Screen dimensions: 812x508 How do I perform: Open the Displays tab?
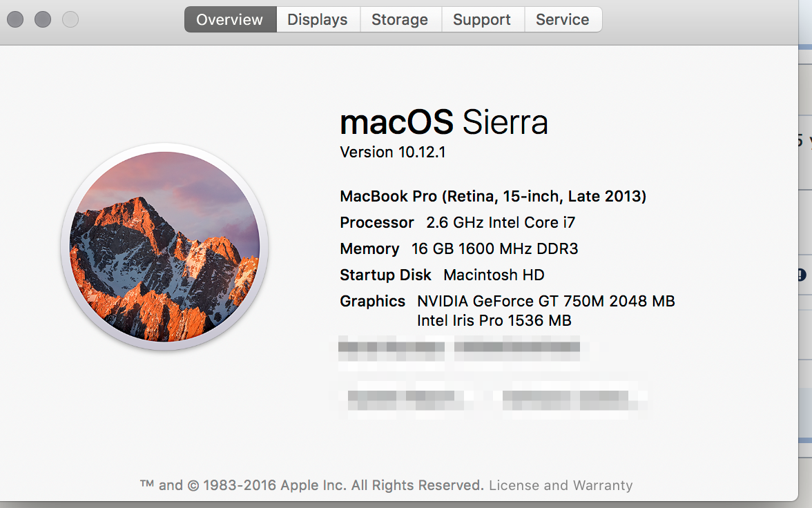(318, 20)
